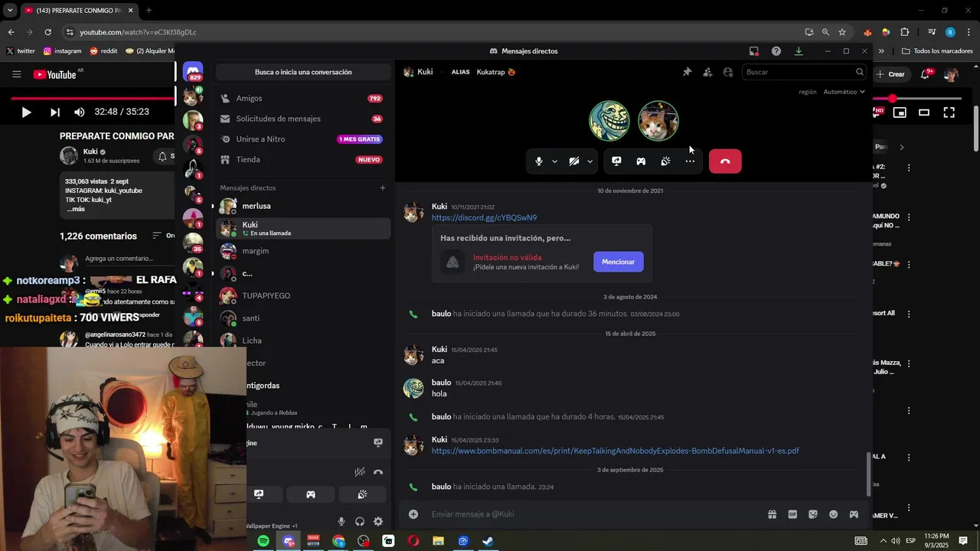Open TUPAPIYEGO conversation
980x551 pixels.
click(303, 295)
